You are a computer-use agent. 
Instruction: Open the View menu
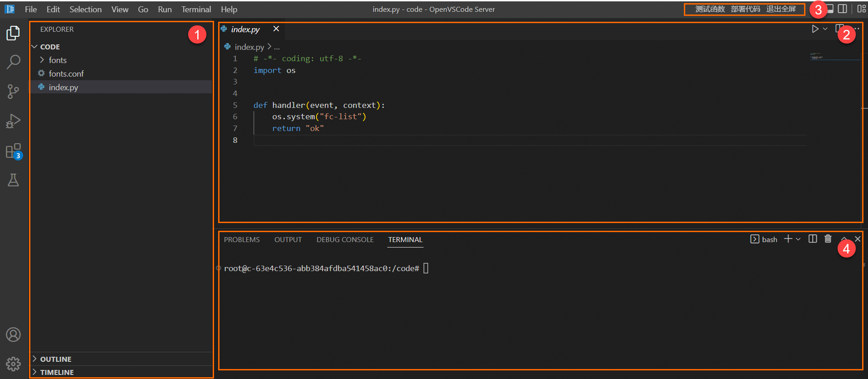point(120,9)
